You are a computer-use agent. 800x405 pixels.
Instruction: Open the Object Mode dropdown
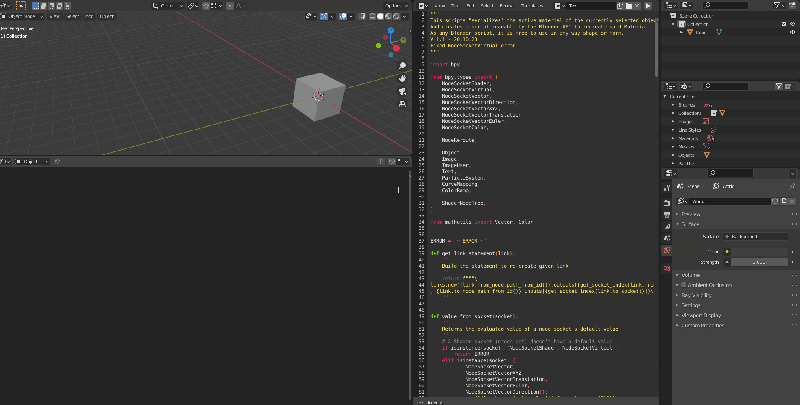coord(22,16)
